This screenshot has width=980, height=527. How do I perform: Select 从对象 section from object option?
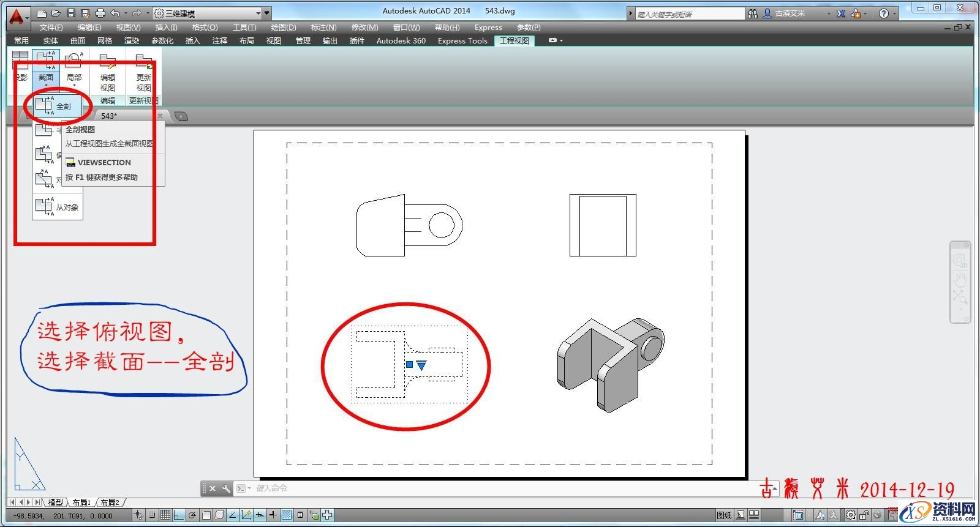[x=58, y=207]
